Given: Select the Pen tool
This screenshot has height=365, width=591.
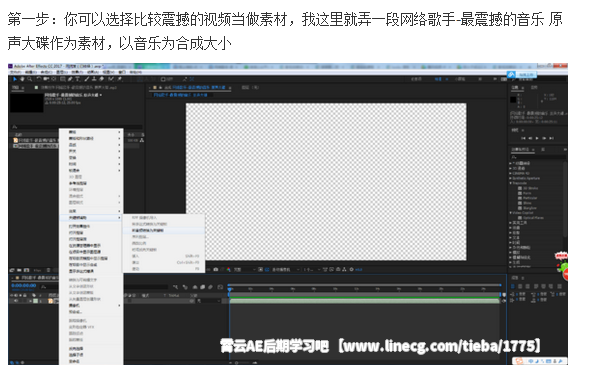Looking at the screenshot, I should click(x=70, y=79).
